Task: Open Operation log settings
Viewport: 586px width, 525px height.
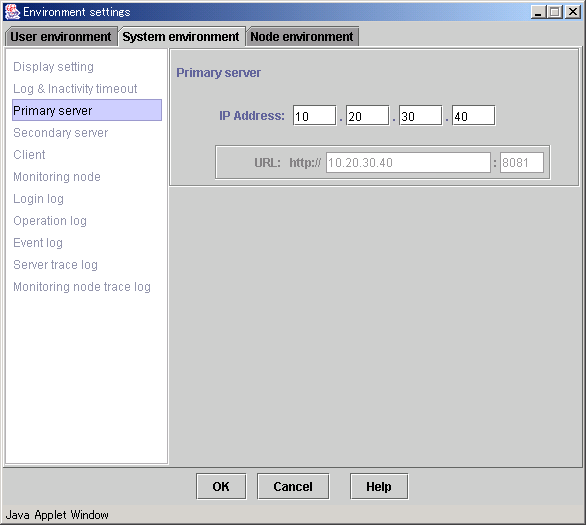Action: (x=50, y=221)
